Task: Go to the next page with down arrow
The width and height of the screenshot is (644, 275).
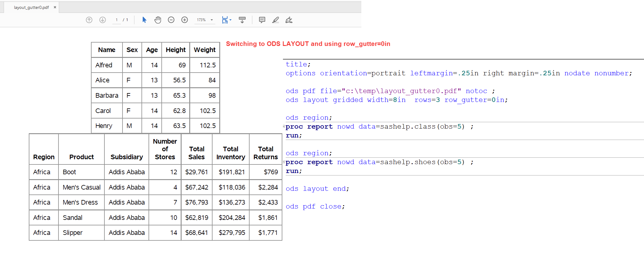Action: (x=103, y=20)
